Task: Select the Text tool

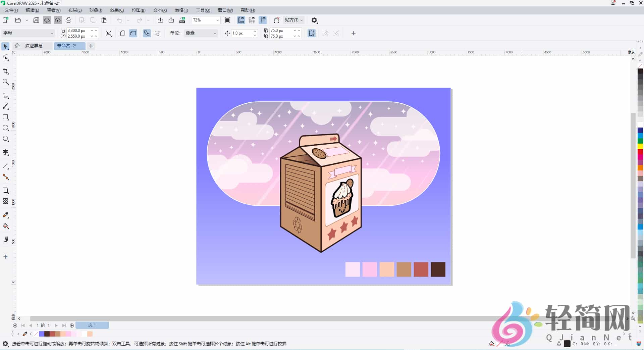Action: (x=5, y=152)
